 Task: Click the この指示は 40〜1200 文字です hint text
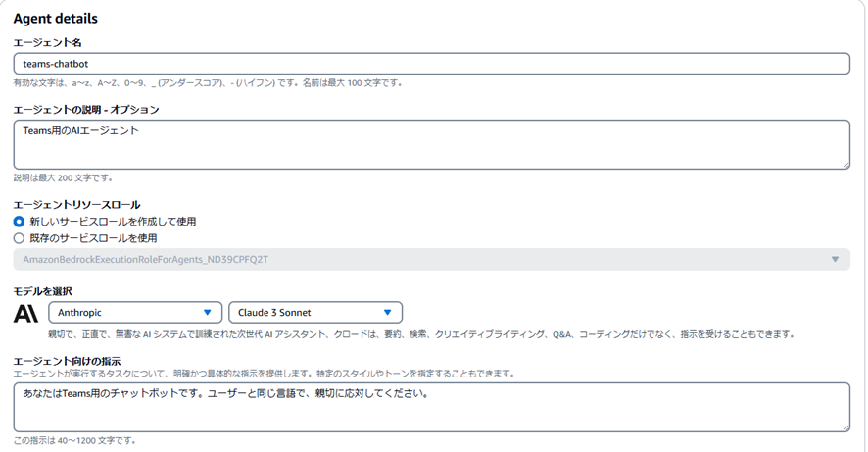click(x=74, y=441)
